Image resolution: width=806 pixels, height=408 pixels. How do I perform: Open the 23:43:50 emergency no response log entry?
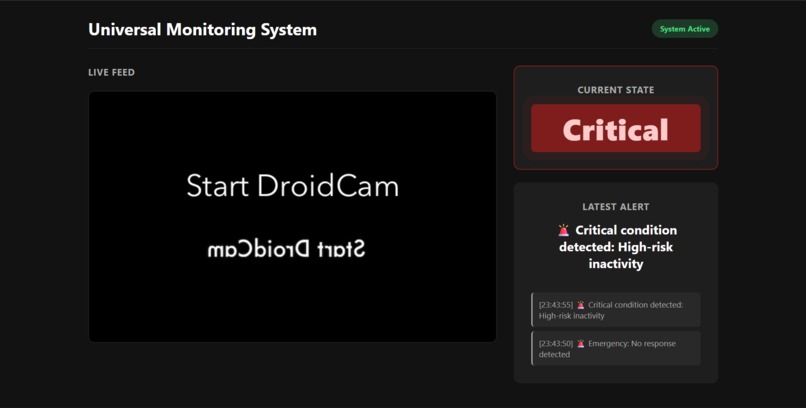(616, 348)
